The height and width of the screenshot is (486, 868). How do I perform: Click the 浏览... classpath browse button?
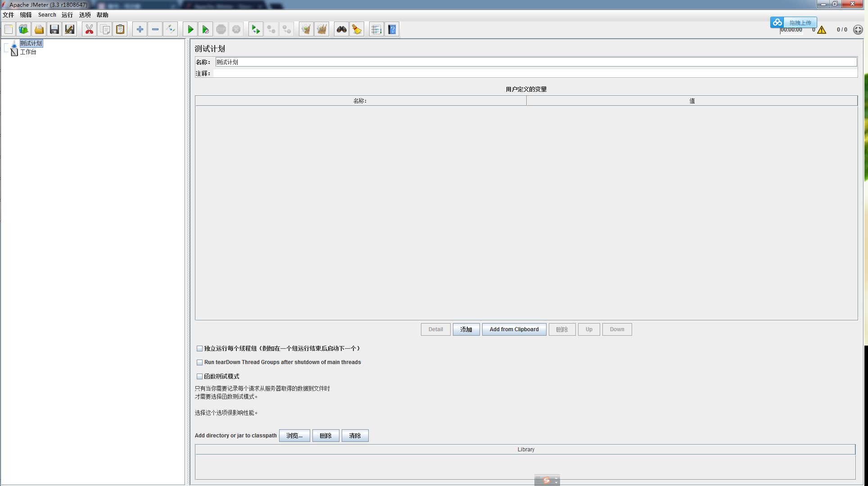click(294, 436)
